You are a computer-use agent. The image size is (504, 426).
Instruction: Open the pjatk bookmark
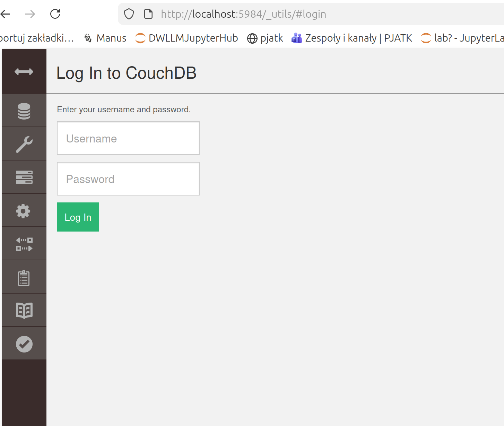point(265,38)
